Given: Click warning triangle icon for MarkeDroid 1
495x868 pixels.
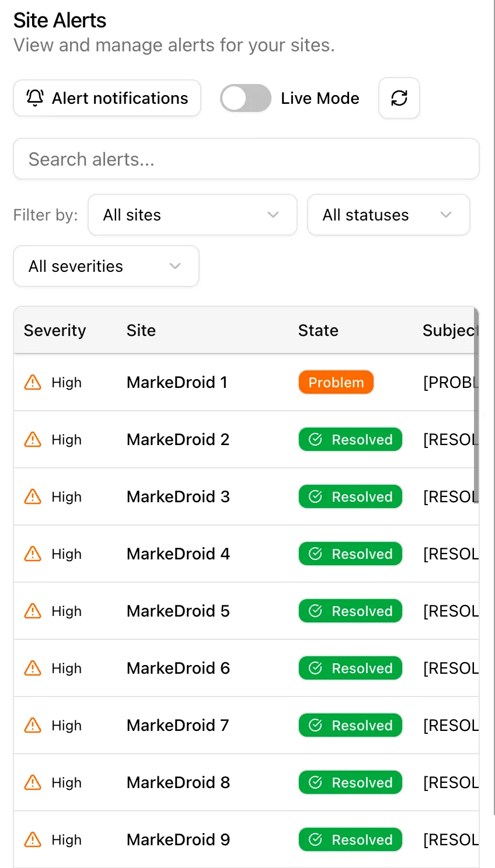Looking at the screenshot, I should pyautogui.click(x=33, y=382).
